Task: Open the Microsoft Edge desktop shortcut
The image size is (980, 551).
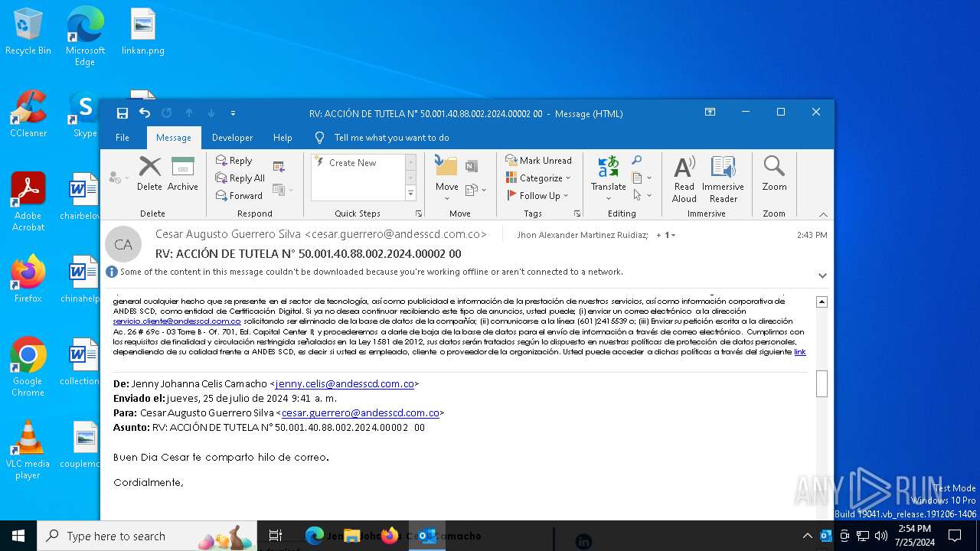Action: (x=85, y=36)
